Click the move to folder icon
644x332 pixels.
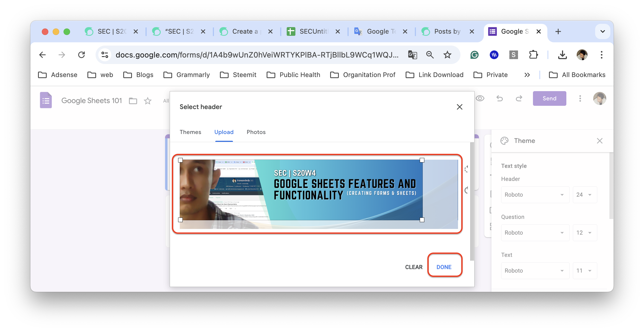[x=133, y=101]
